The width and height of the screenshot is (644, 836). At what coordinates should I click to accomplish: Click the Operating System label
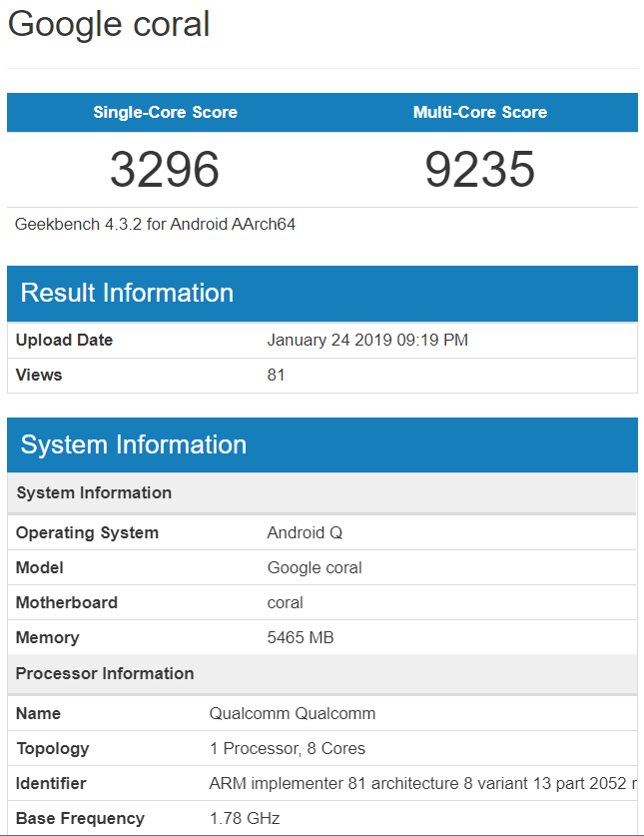pyautogui.click(x=87, y=532)
